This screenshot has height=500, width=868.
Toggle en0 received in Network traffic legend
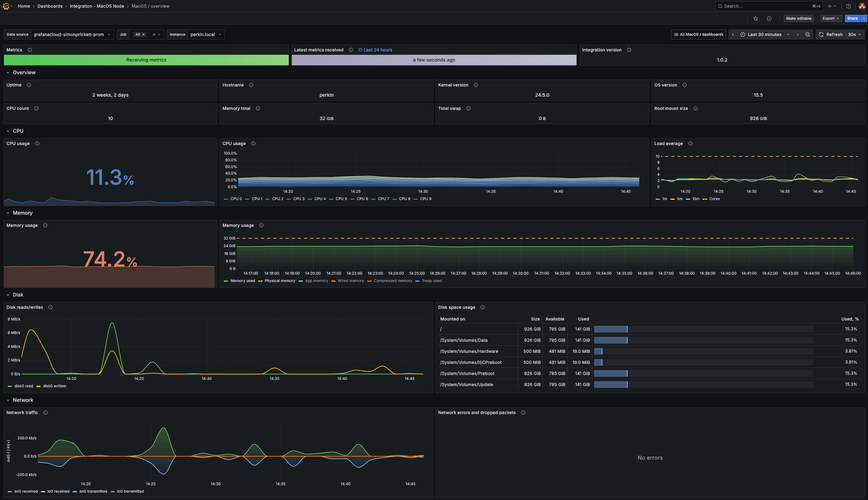coord(25,491)
